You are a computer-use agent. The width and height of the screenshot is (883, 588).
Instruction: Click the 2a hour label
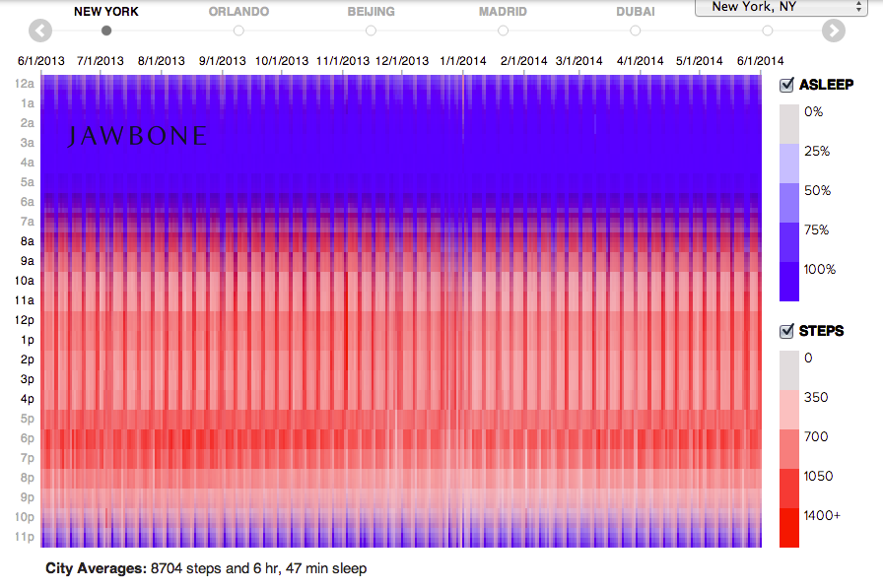(x=27, y=123)
